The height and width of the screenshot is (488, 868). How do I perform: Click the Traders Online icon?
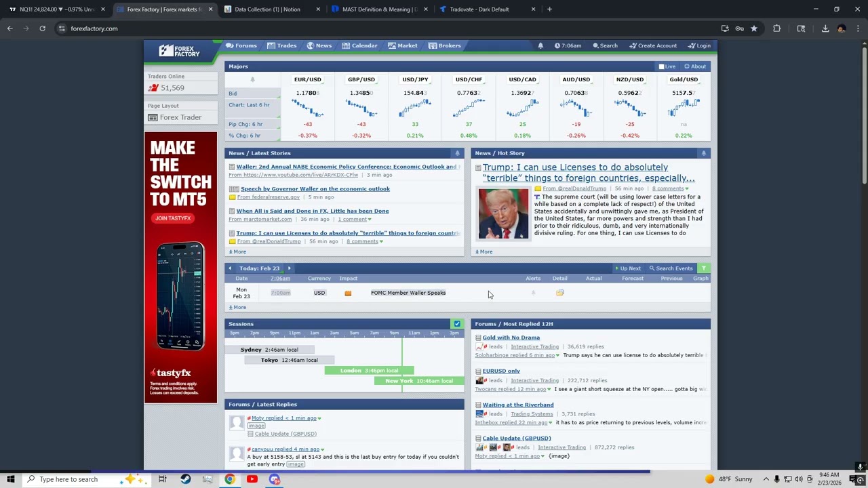153,87
